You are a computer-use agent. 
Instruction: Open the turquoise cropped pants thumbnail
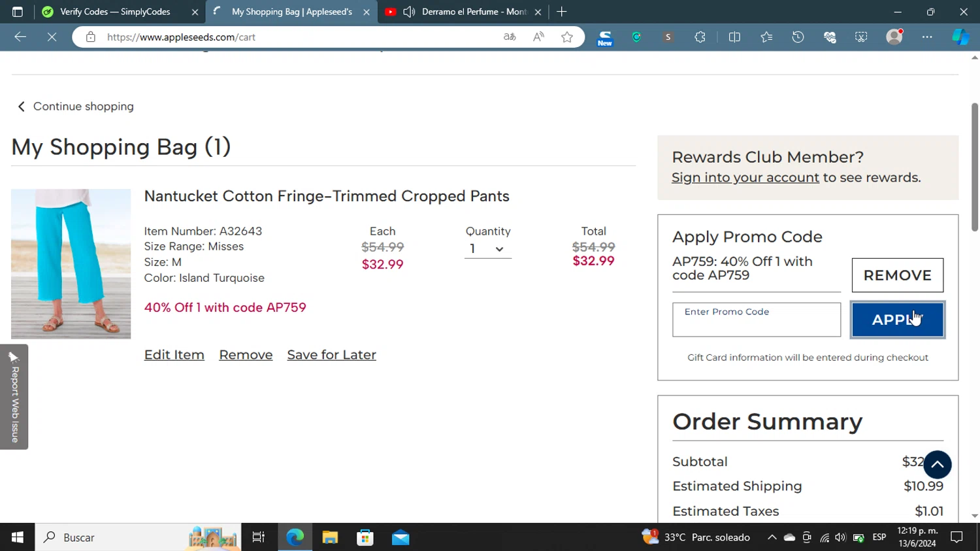point(71,264)
